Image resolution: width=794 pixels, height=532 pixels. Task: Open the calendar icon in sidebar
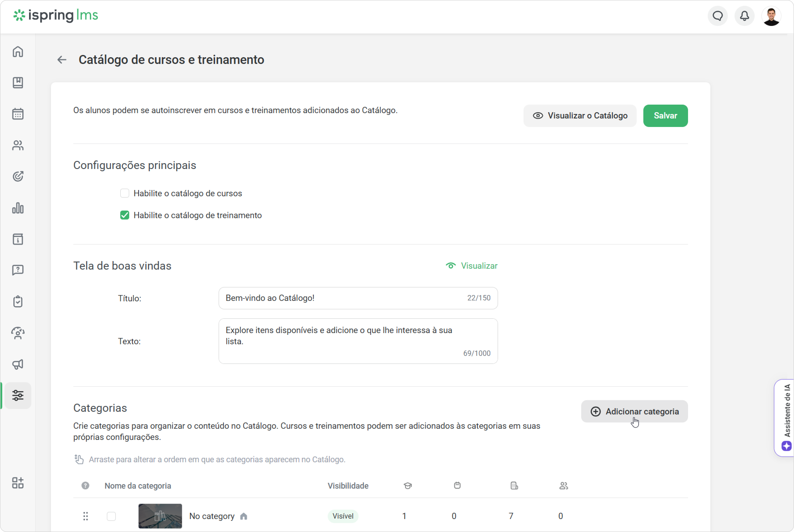click(18, 114)
